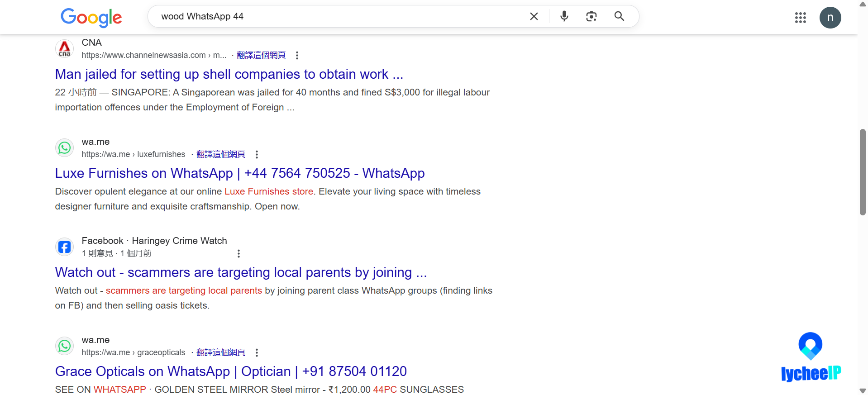Start voice search with microphone icon

coord(564,16)
